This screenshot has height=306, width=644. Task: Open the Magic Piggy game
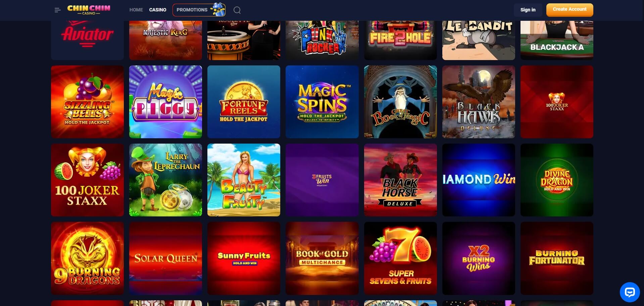(165, 102)
